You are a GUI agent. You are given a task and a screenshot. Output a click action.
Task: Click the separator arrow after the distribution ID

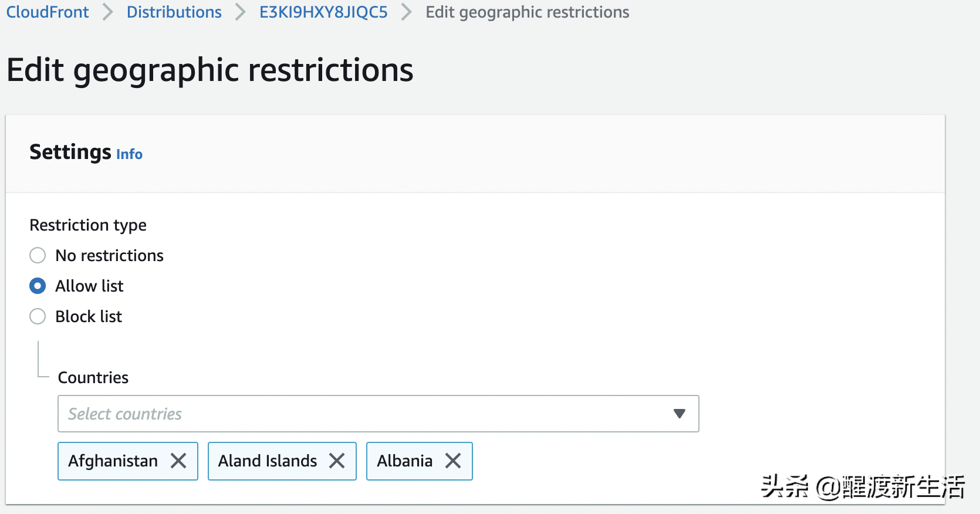pos(405,12)
